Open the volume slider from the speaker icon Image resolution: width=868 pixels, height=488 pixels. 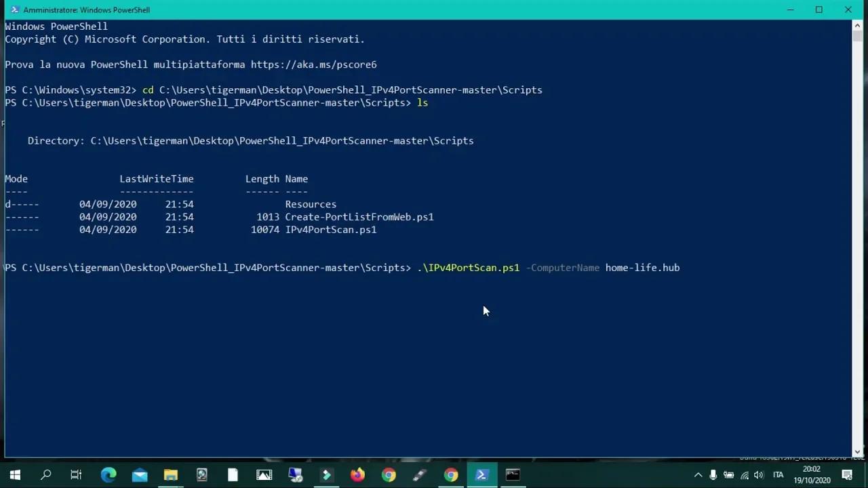coord(759,474)
